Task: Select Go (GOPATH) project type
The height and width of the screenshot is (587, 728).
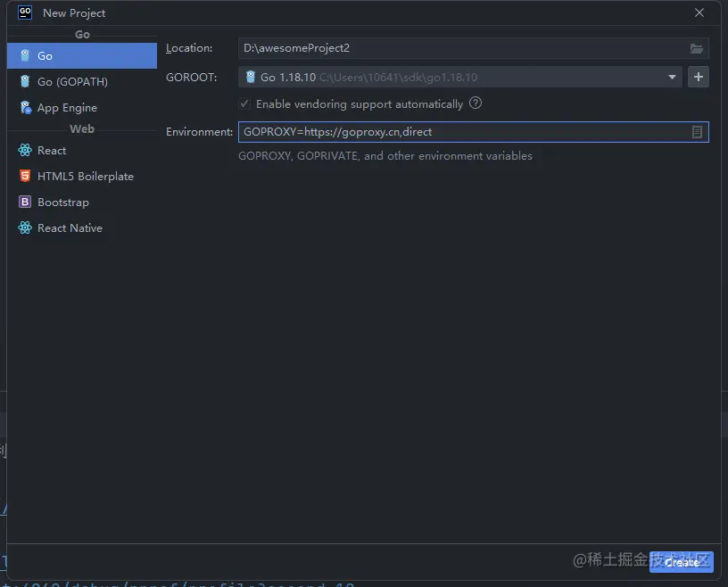Action: point(82,82)
